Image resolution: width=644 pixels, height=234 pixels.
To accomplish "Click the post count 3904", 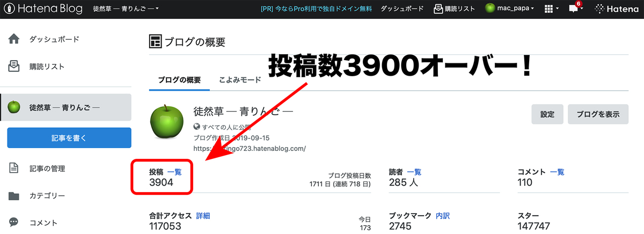I will click(162, 183).
